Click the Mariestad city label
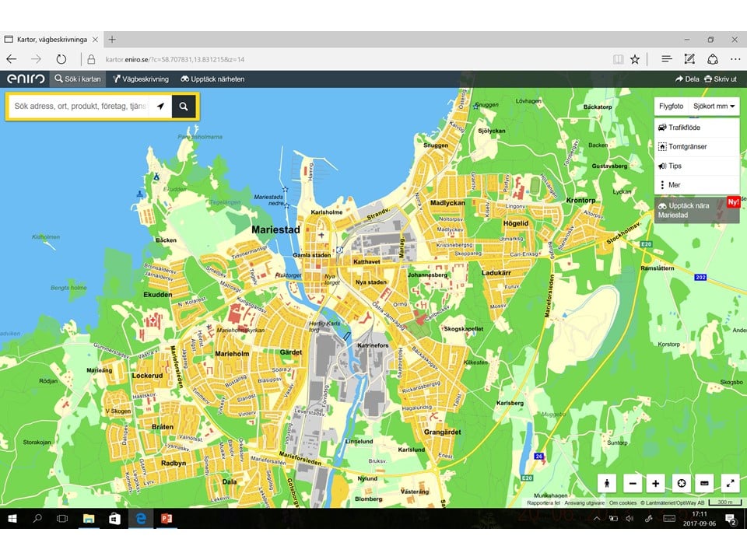Screen dimensions: 747x560 pyautogui.click(x=275, y=229)
